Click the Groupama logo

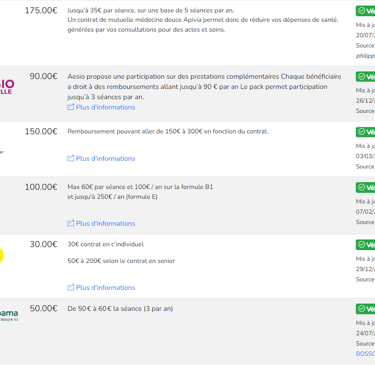pos(9,315)
